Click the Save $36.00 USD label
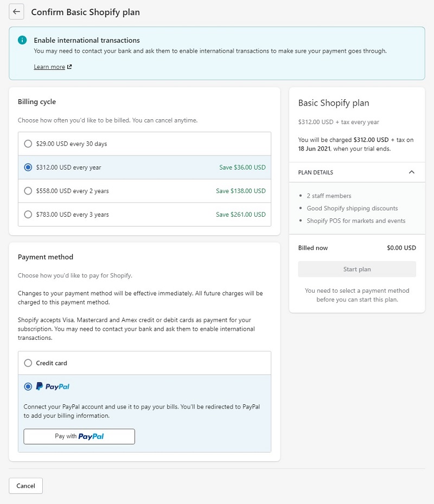The height and width of the screenshot is (504, 434). (242, 167)
